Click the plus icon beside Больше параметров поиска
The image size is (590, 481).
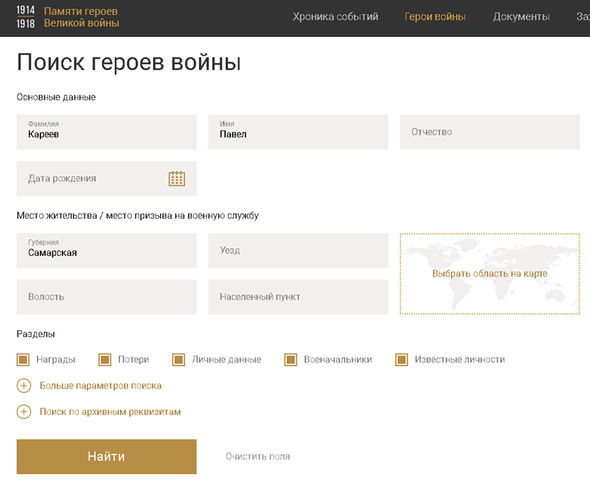coord(24,385)
